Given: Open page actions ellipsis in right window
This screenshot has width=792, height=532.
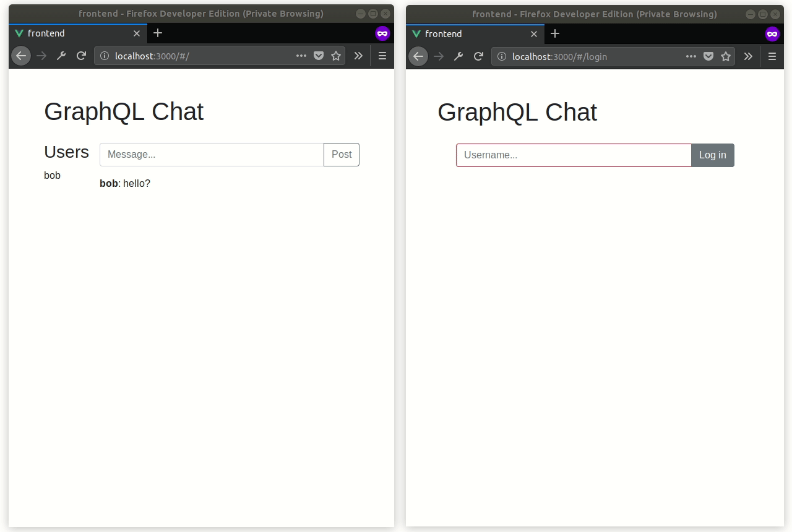Looking at the screenshot, I should click(x=691, y=56).
